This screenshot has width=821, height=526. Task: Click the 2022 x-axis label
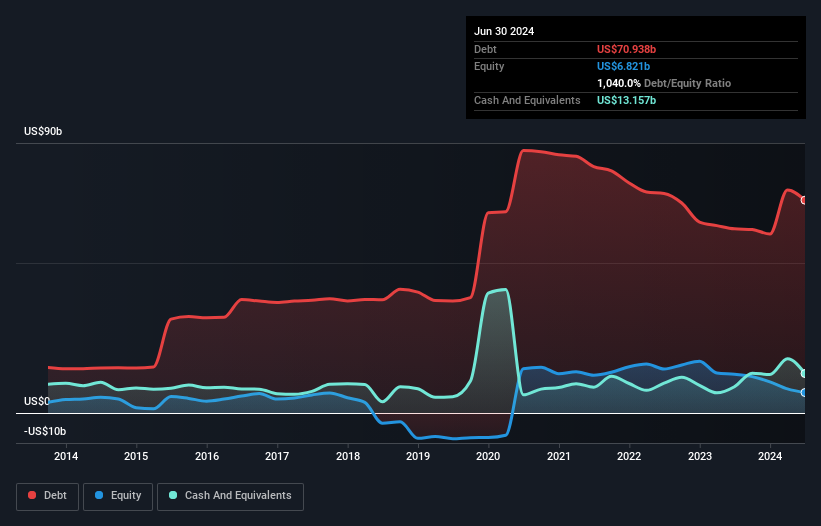click(x=629, y=456)
